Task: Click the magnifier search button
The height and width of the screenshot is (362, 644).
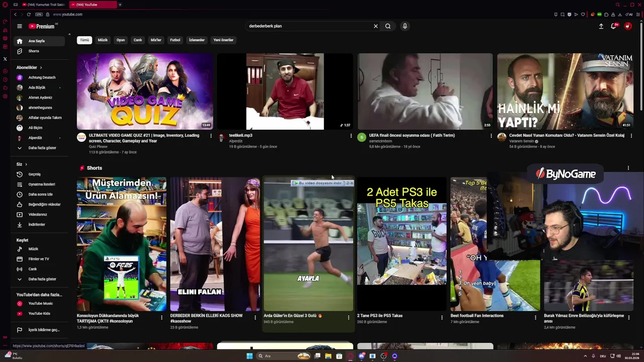Action: coord(388,26)
